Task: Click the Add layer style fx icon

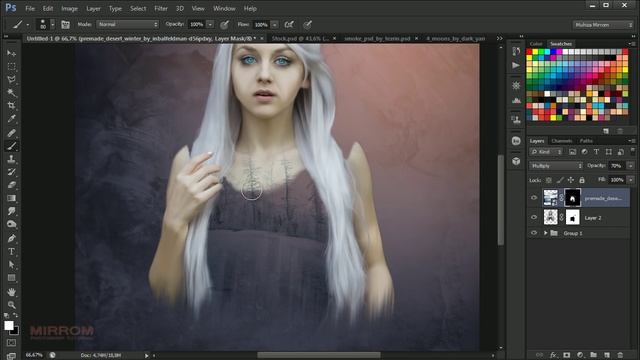Action: click(x=553, y=355)
